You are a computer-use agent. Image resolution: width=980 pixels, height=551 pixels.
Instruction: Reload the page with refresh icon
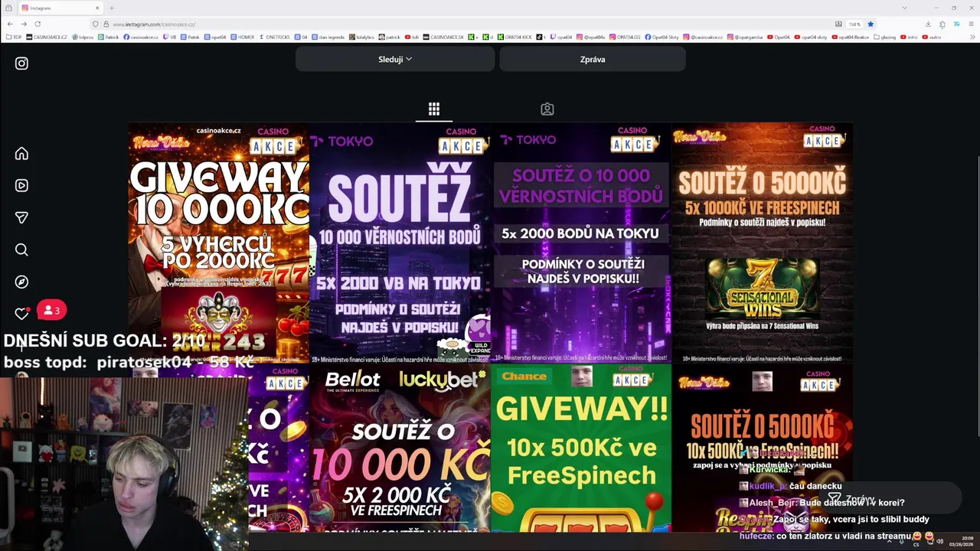click(38, 24)
